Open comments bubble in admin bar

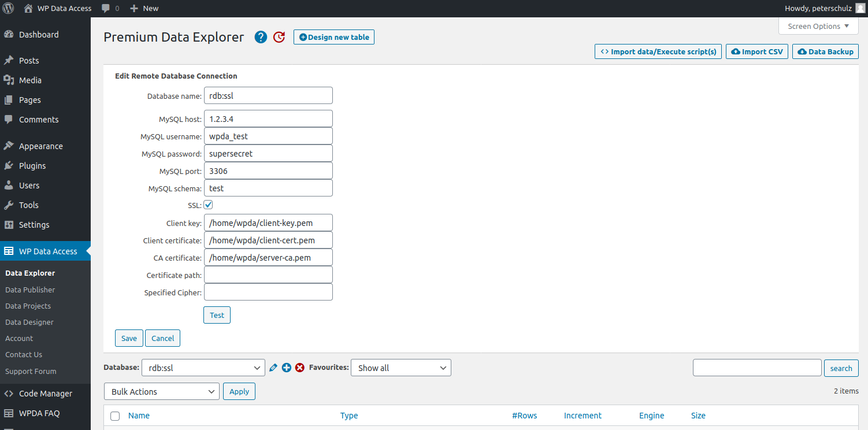(106, 9)
